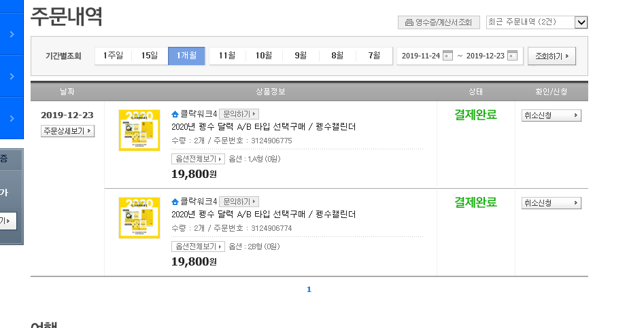This screenshot has width=644, height=328.
Task: Expand 옵션전체보기 for order 3124906774
Action: [x=198, y=247]
